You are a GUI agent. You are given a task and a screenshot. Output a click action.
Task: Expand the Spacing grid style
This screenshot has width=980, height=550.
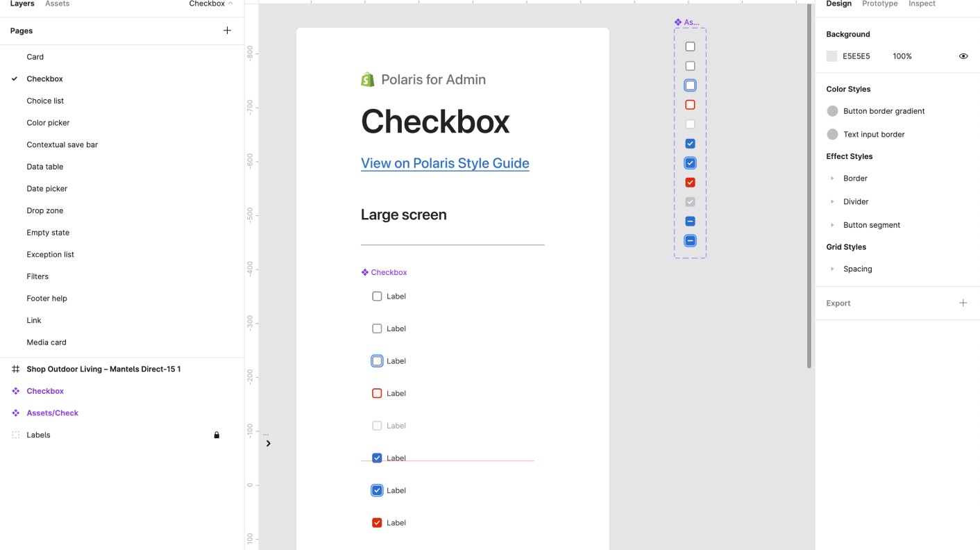[832, 269]
